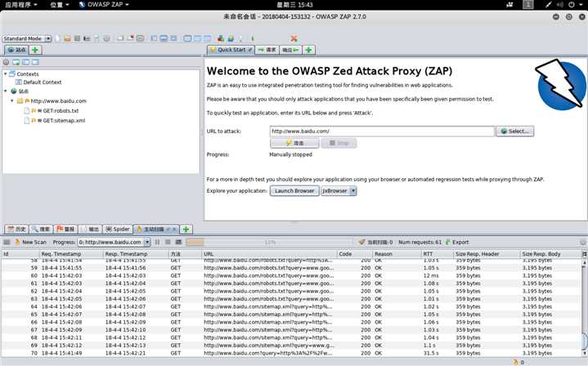This screenshot has width=588, height=366.
Task: Collapse the http://www.baidu.com tree node
Action: [x=12, y=100]
